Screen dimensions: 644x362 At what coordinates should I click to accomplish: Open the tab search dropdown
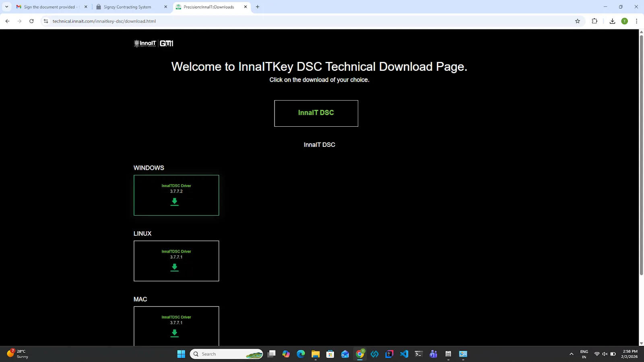click(x=6, y=7)
